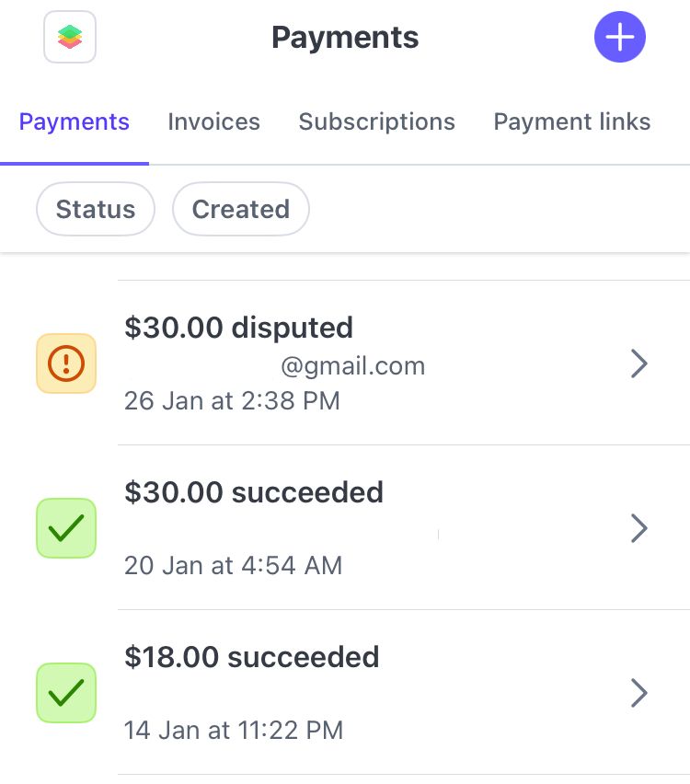This screenshot has width=690, height=784.
Task: Click the "14 Jan at 11:22 PM" timestamp
Action: point(234,731)
